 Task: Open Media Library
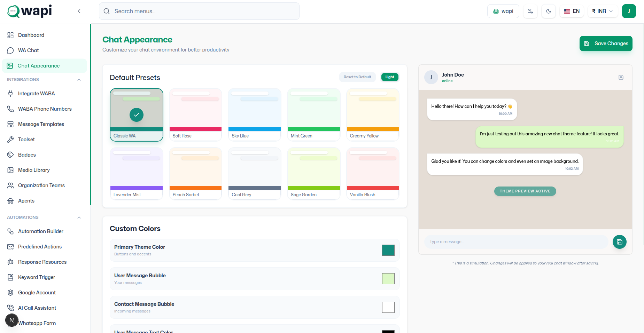click(x=45, y=170)
